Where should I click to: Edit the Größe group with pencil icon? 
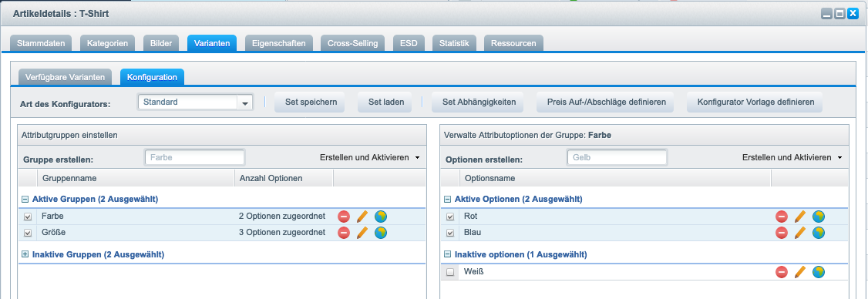click(x=362, y=233)
